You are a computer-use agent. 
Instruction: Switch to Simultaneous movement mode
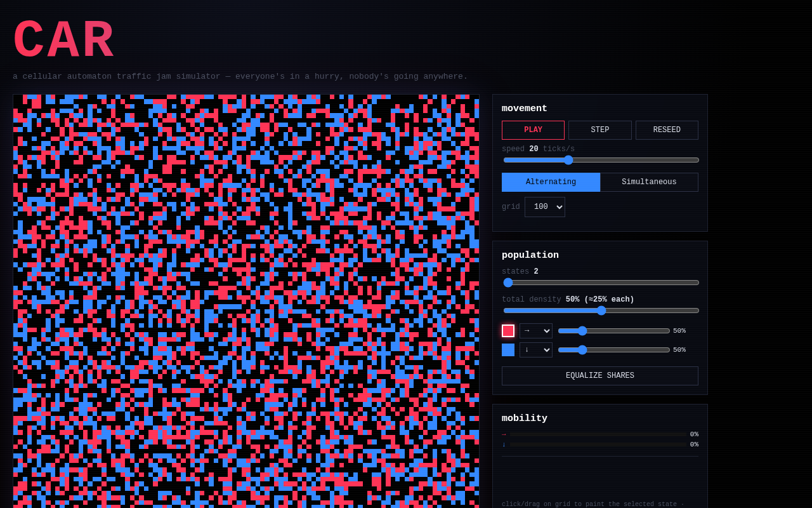point(649,182)
